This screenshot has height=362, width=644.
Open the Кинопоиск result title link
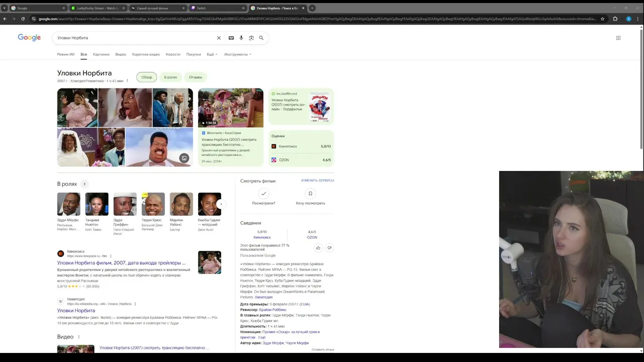click(121, 263)
